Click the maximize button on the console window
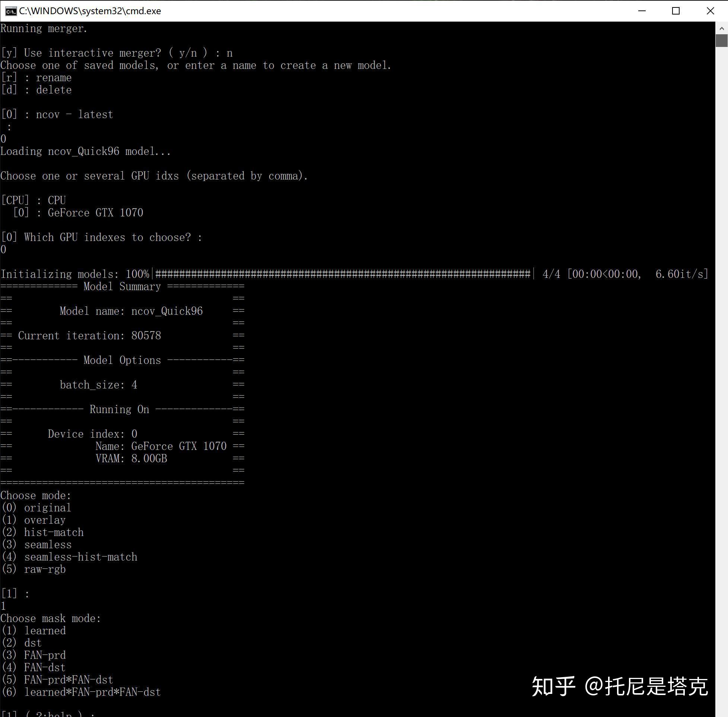Screen dimensions: 728x717 (x=675, y=11)
